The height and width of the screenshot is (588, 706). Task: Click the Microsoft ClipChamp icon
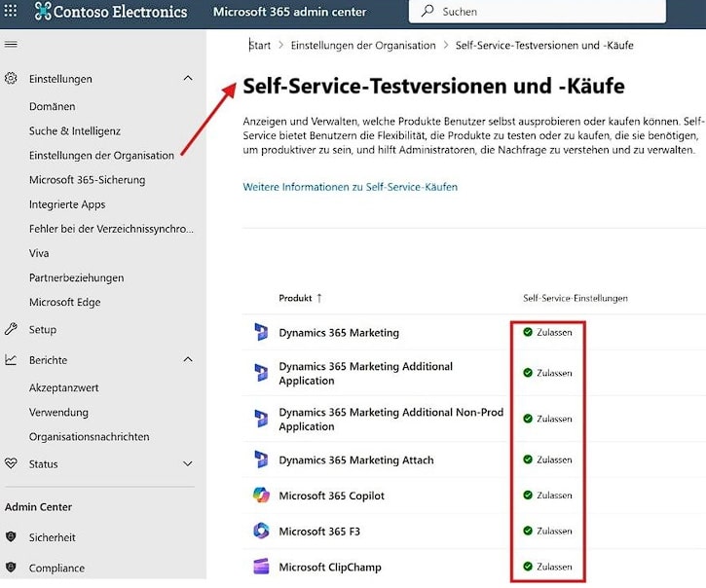point(261,567)
